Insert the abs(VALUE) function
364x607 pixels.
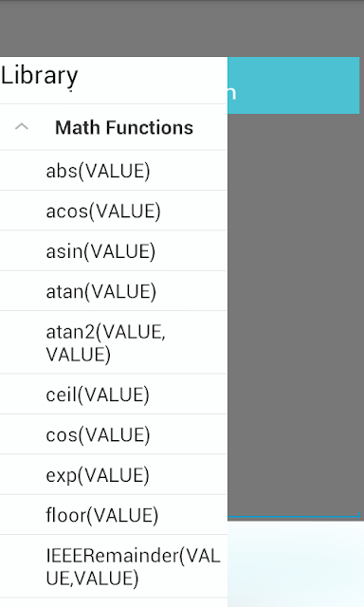114,171
